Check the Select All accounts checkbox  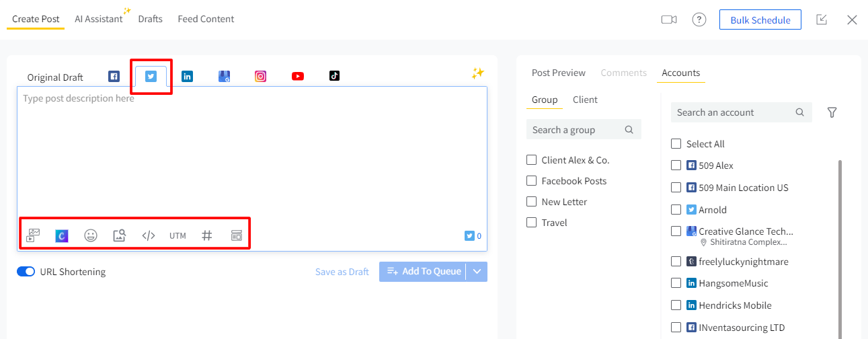676,144
